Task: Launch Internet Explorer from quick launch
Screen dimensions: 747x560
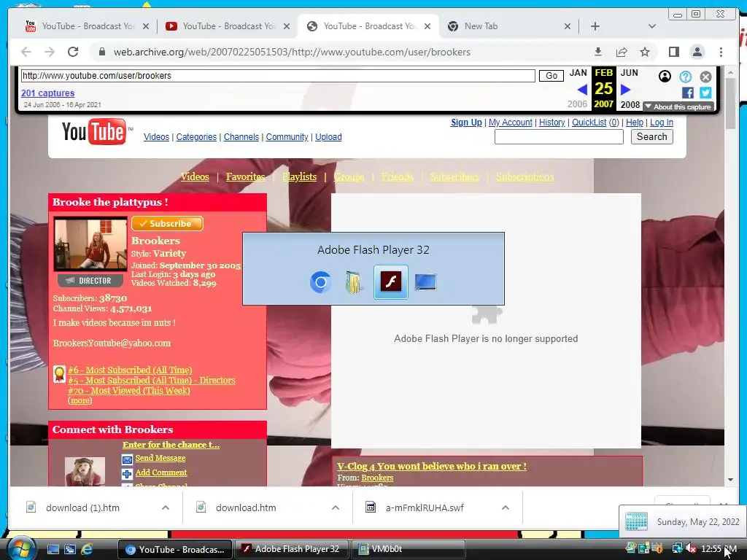Action: [88, 549]
